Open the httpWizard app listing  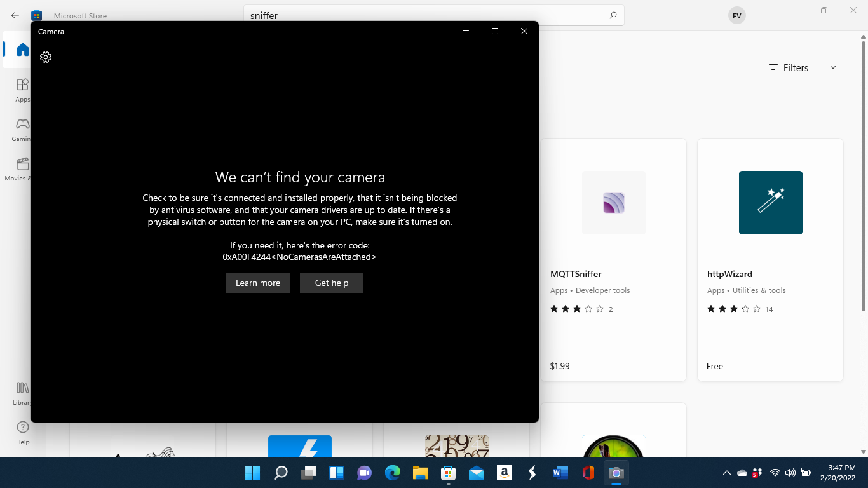[729, 274]
